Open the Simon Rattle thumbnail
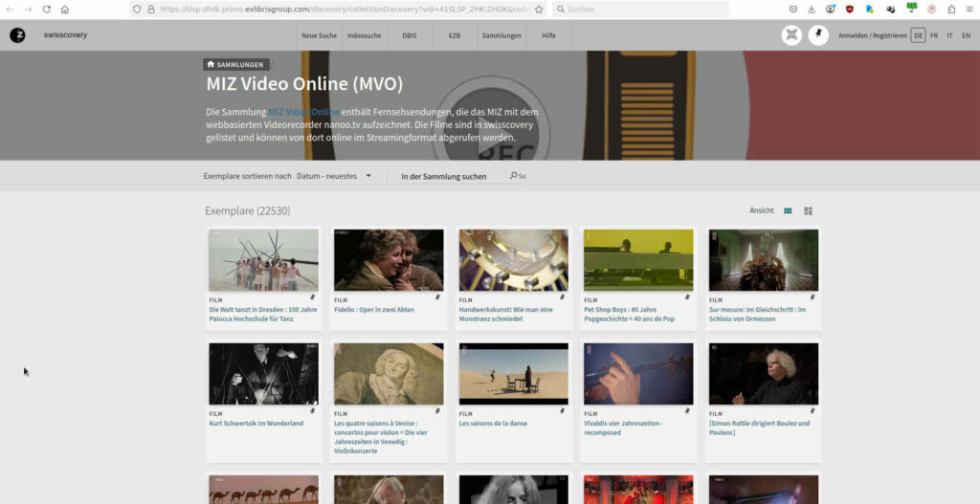This screenshot has height=504, width=980. click(764, 374)
